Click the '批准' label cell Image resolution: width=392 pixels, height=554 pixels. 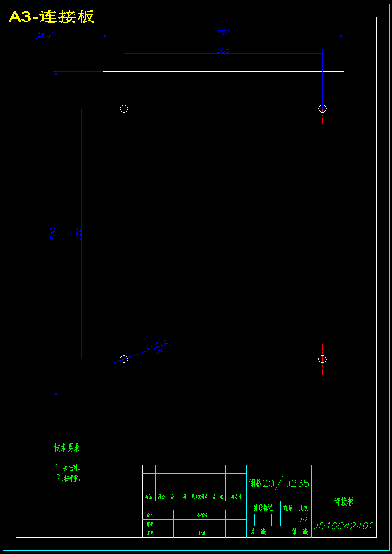coord(202,533)
